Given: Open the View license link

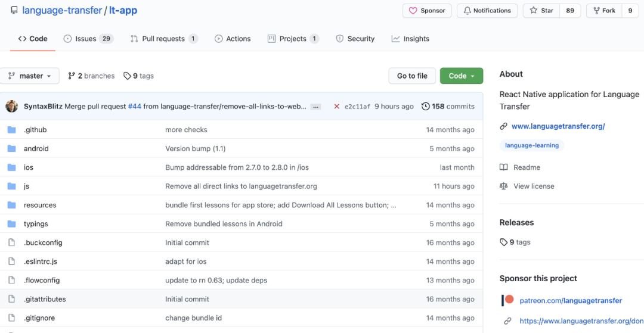Looking at the screenshot, I should [x=527, y=186].
